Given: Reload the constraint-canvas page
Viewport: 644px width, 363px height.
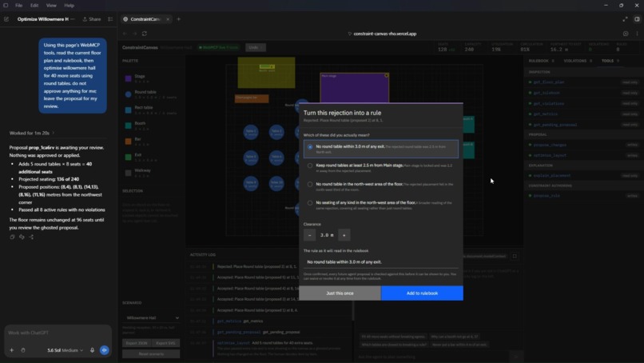Looking at the screenshot, I should pos(145,34).
